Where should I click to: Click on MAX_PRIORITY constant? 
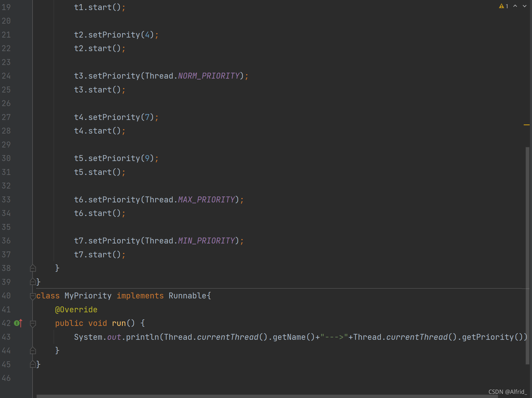tap(206, 200)
